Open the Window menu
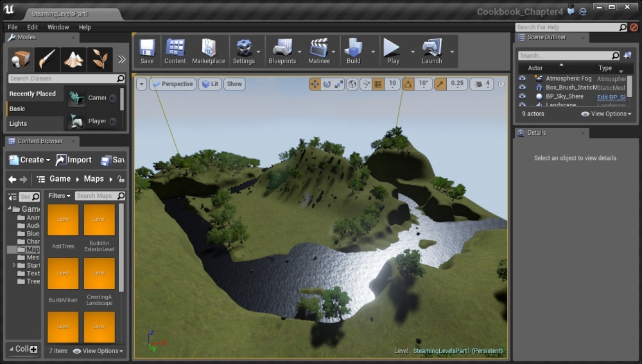Screen dimensions: 642x364 (58, 27)
